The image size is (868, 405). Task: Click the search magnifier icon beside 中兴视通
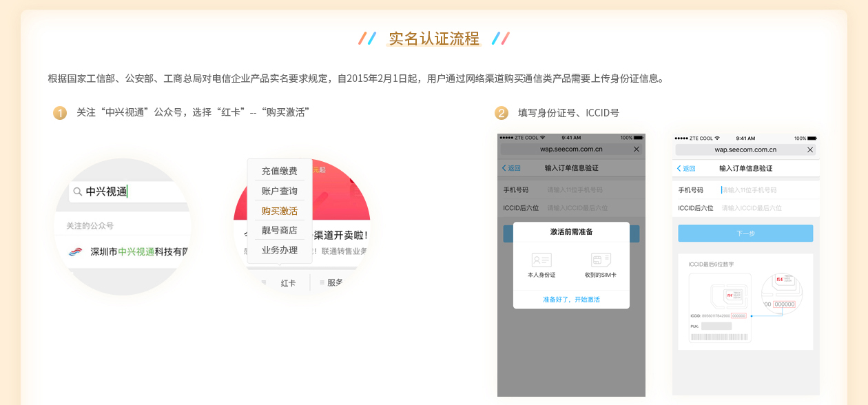(x=78, y=191)
